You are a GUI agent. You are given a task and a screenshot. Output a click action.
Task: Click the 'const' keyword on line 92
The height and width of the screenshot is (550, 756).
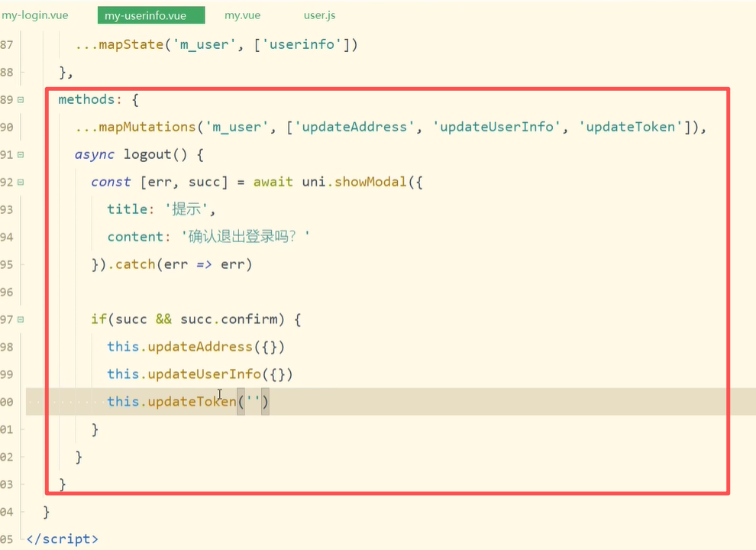tap(111, 182)
